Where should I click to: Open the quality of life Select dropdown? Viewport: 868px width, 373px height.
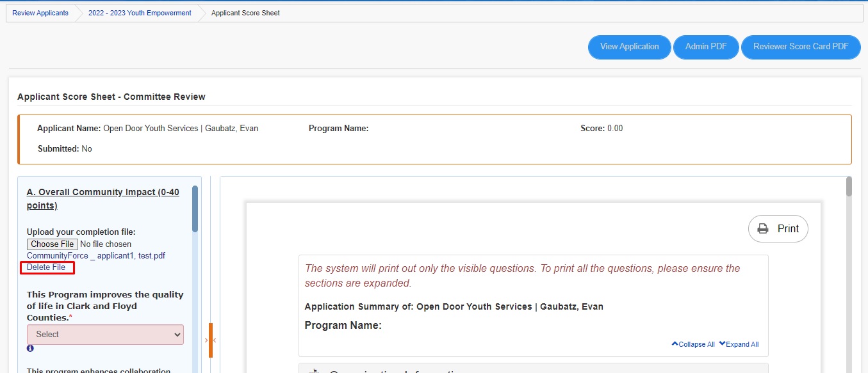click(105, 335)
